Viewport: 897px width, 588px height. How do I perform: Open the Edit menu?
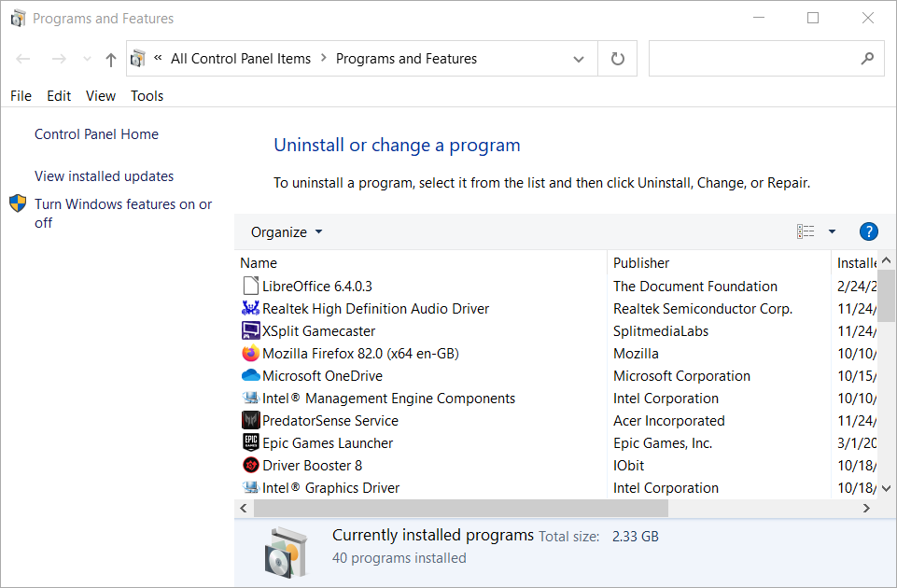pos(59,95)
